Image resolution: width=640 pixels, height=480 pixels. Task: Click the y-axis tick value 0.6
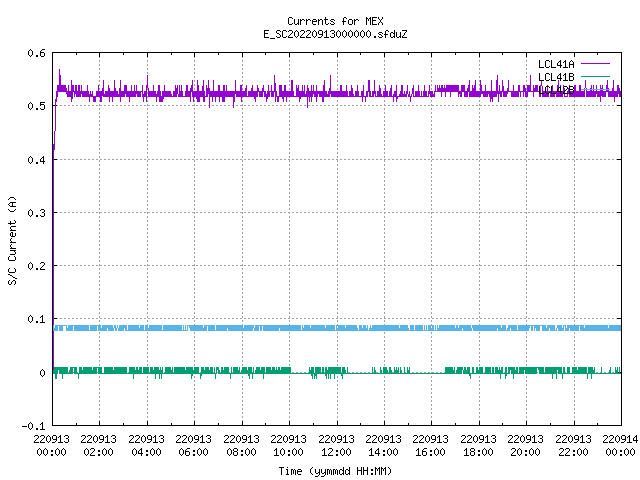(36, 53)
